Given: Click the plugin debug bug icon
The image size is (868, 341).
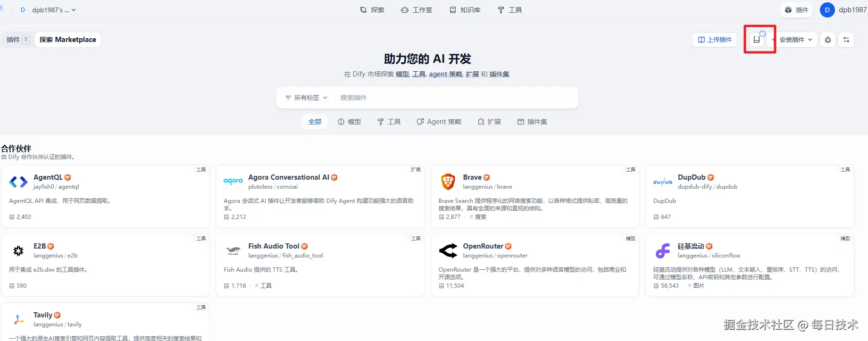Looking at the screenshot, I should click(x=828, y=40).
